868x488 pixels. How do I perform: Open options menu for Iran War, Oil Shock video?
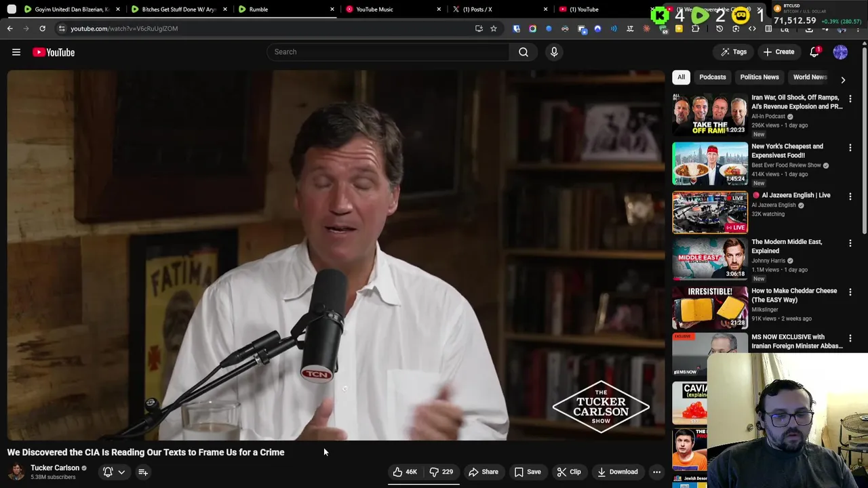850,99
